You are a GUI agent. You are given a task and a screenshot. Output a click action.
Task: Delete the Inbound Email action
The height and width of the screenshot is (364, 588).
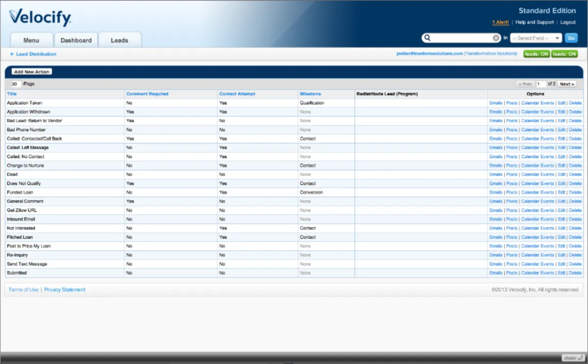[x=575, y=219]
